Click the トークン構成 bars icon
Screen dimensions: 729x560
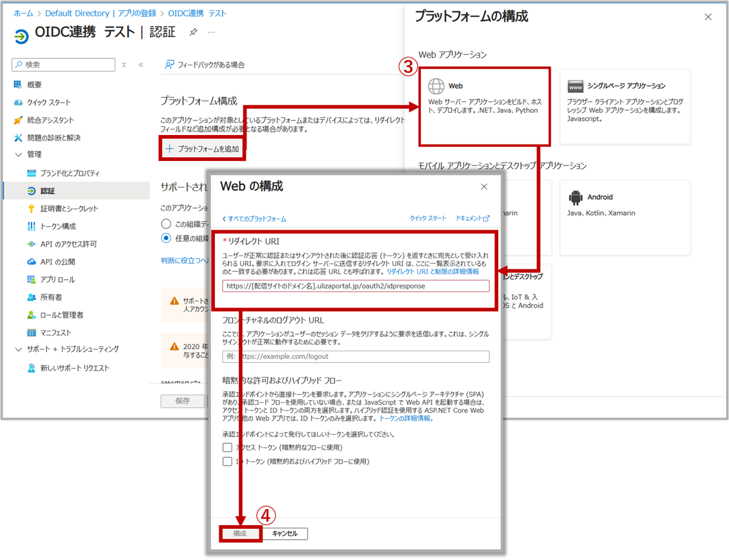31,226
